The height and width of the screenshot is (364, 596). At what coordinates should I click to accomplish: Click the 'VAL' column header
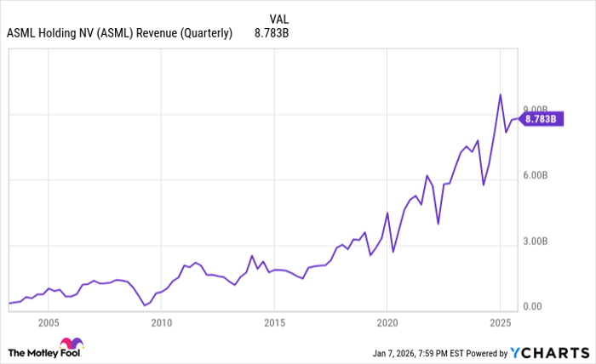[279, 19]
